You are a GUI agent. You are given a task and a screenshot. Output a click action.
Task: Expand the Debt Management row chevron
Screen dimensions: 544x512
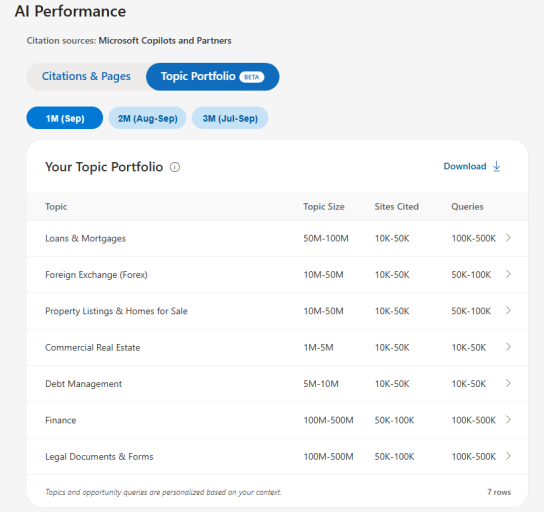point(508,383)
